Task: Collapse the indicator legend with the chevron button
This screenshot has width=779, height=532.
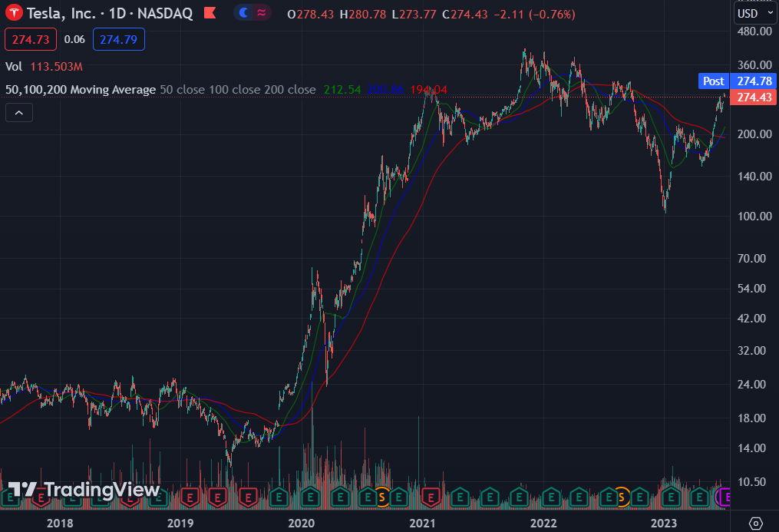Action: 19,113
